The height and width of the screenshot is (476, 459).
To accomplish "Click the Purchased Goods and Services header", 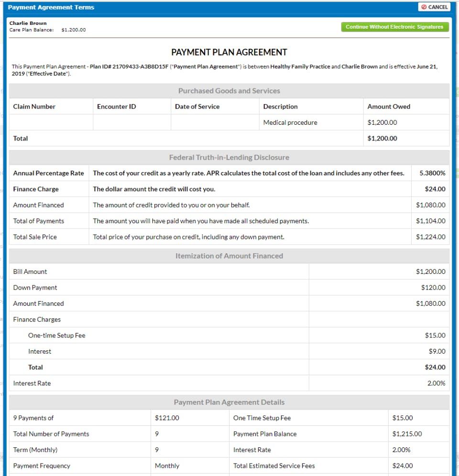I will [x=229, y=91].
